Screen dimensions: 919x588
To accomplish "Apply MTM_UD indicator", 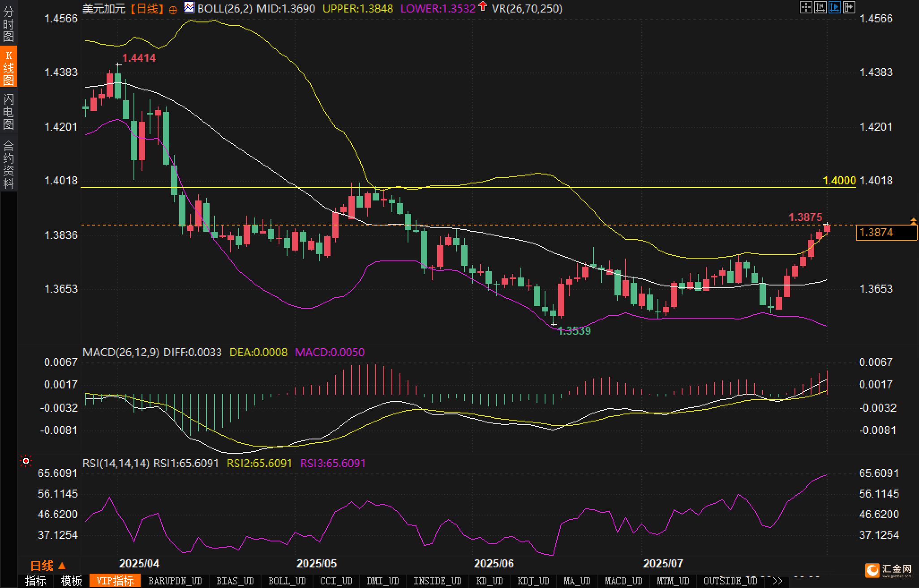I will 673,581.
